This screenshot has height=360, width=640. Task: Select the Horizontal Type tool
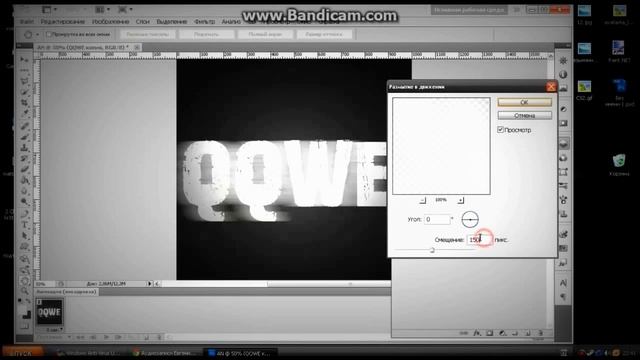click(x=24, y=224)
